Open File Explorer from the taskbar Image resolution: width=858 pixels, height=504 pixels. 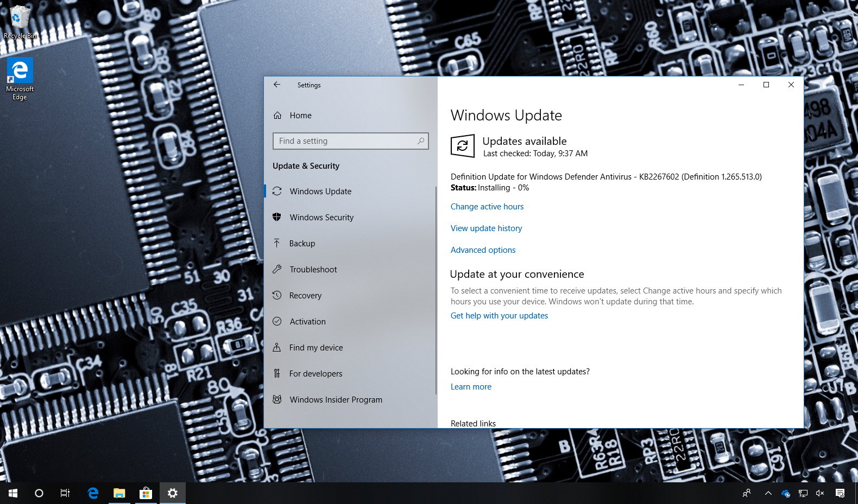[x=119, y=493]
